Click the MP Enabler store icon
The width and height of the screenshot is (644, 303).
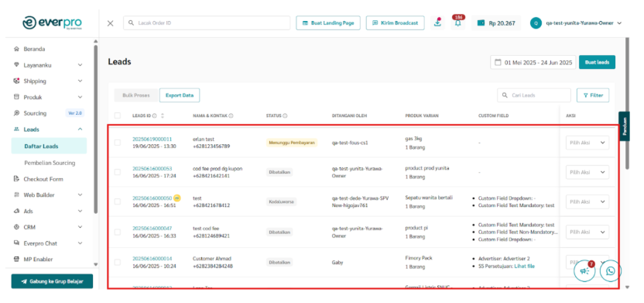click(16, 259)
